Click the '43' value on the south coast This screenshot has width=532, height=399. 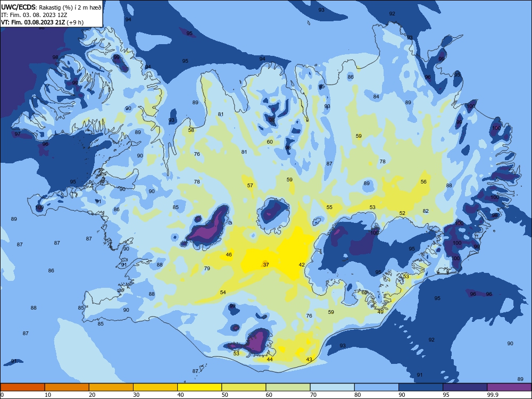coord(309,360)
